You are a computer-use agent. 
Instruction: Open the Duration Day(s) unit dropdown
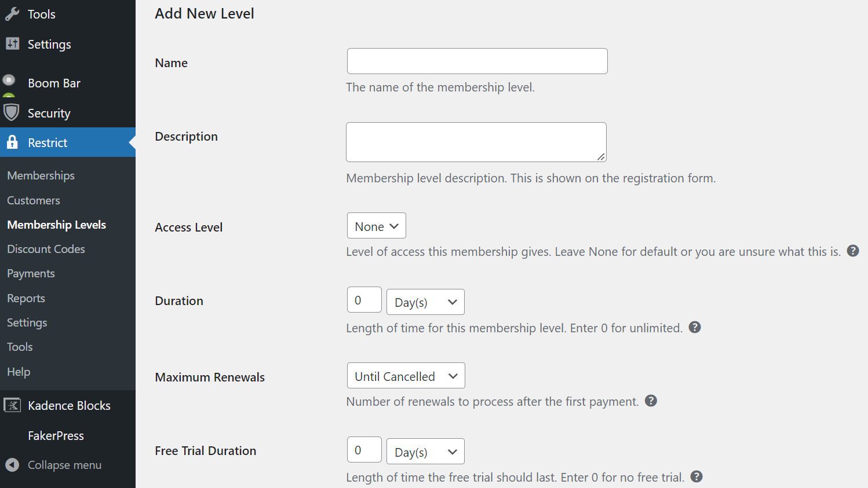pyautogui.click(x=425, y=302)
